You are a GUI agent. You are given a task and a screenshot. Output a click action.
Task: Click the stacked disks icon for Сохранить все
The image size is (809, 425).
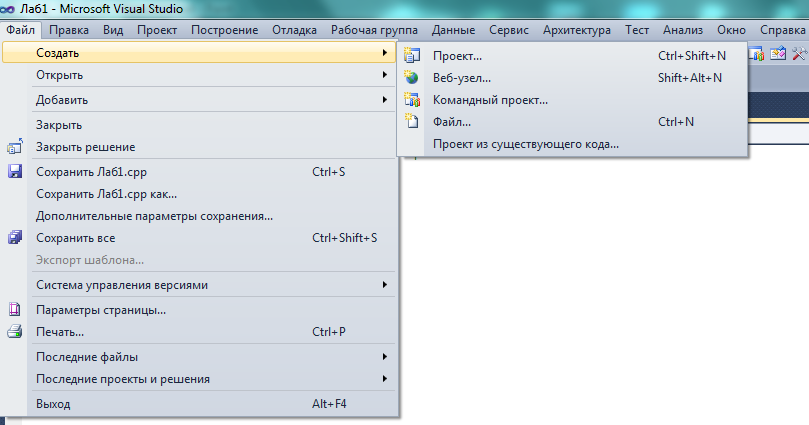click(x=15, y=237)
